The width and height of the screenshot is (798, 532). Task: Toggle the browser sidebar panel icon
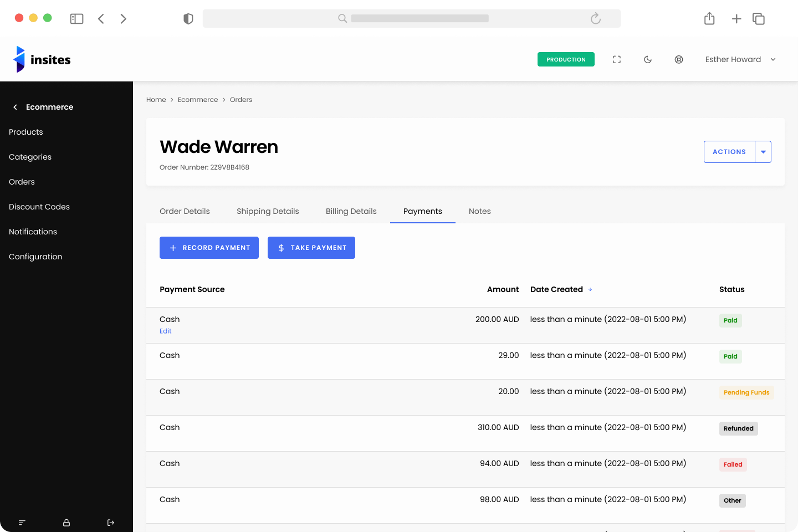[x=76, y=19]
